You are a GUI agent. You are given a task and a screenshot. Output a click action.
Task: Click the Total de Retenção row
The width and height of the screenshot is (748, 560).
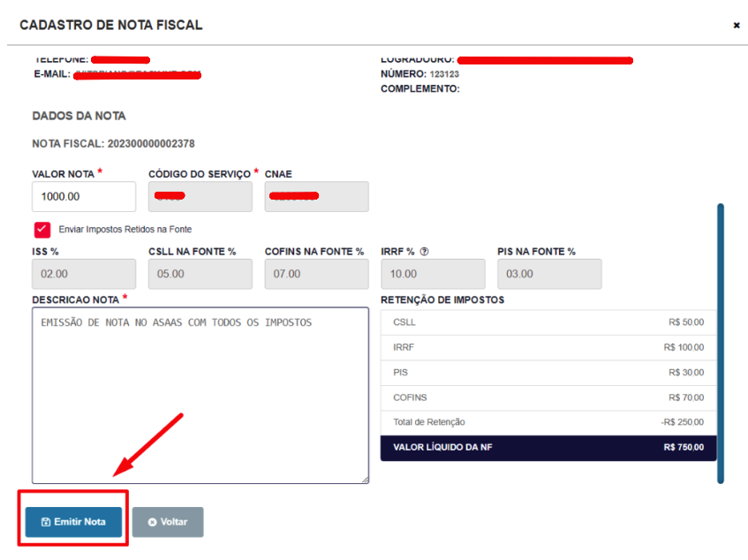pyautogui.click(x=548, y=422)
